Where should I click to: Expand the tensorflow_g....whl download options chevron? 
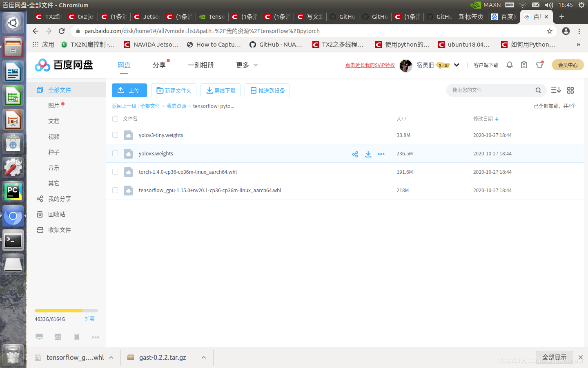pos(111,357)
